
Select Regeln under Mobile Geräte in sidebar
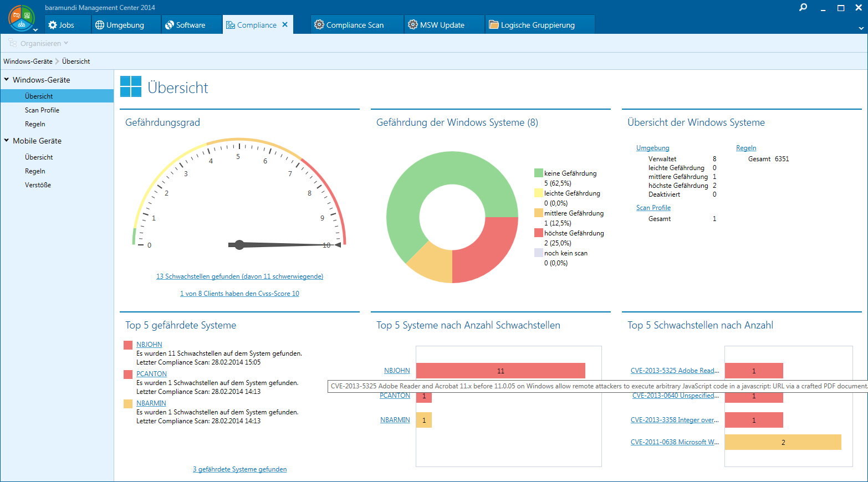coord(35,171)
